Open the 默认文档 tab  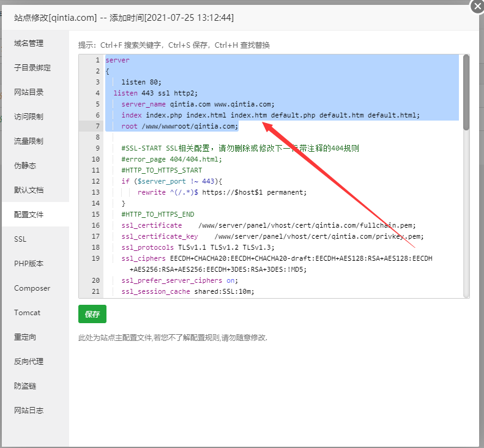[x=29, y=190]
